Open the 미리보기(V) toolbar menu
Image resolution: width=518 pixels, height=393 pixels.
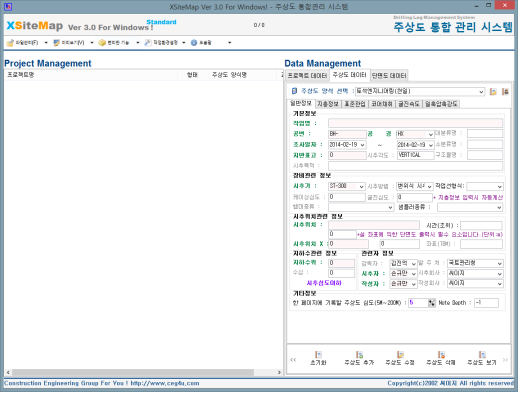coord(69,43)
